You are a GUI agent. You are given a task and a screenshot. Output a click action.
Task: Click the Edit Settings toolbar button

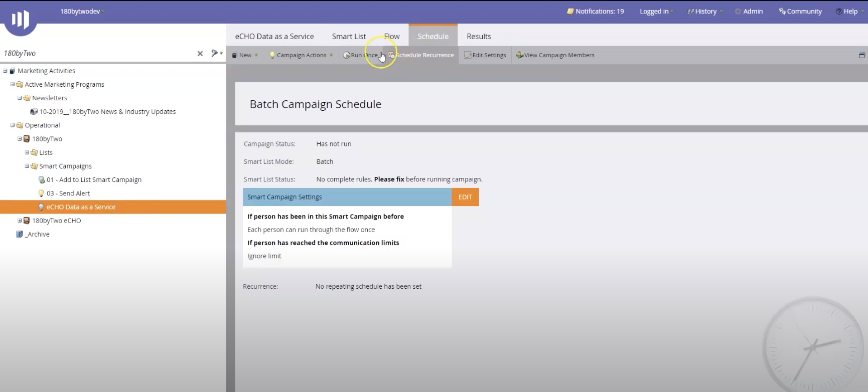coord(485,55)
